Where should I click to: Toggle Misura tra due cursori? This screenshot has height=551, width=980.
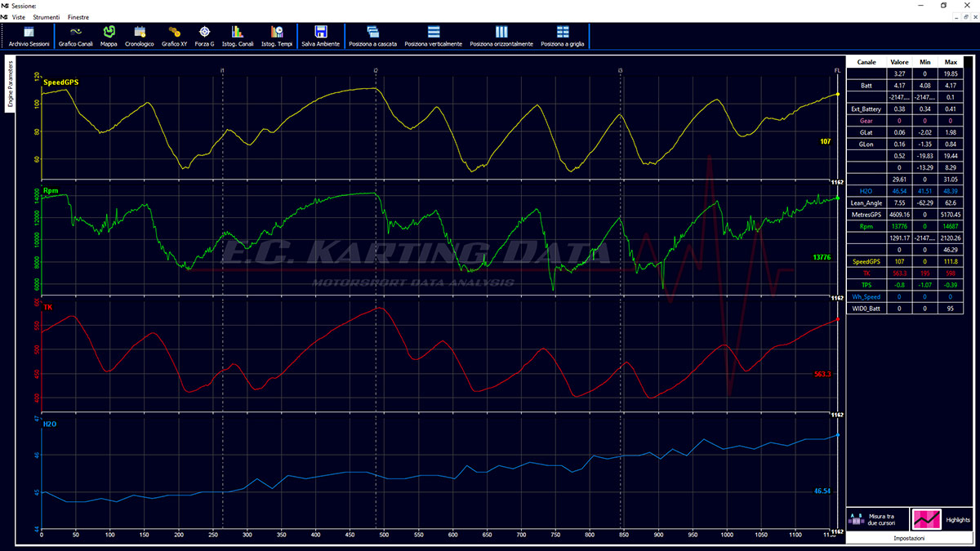point(875,519)
